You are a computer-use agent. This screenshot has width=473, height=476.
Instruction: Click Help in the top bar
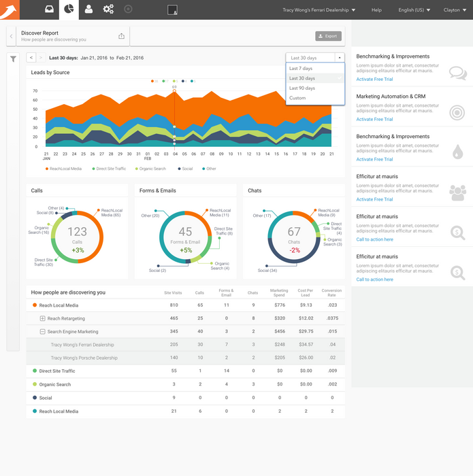[x=376, y=10]
